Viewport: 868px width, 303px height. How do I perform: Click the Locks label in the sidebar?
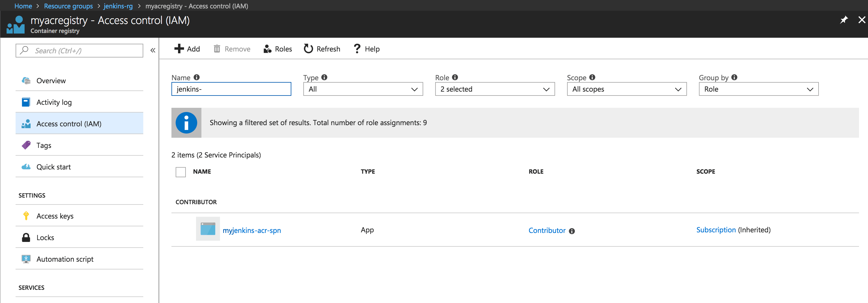pyautogui.click(x=45, y=237)
